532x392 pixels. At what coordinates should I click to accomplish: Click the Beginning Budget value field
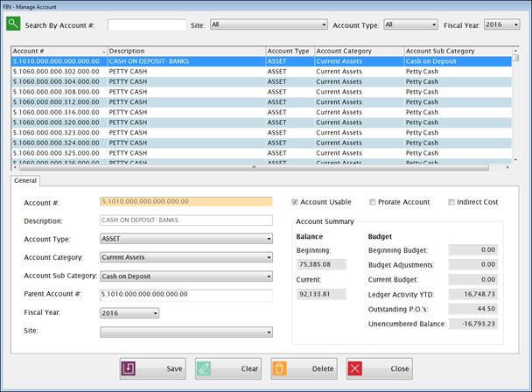point(473,249)
